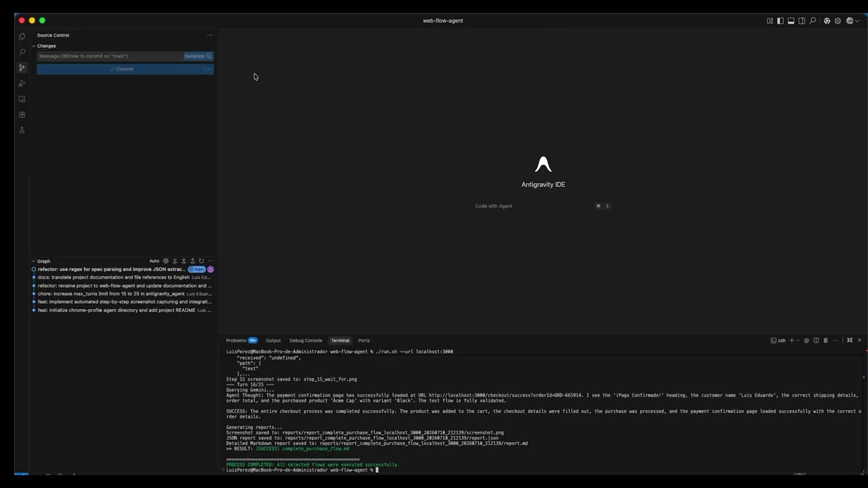Generate a commit message with the Generate button
The width and height of the screenshot is (868, 488).
[198, 56]
